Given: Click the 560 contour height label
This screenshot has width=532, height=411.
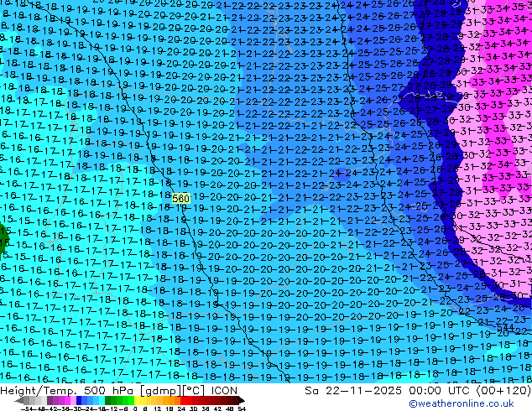Looking at the screenshot, I should [181, 199].
